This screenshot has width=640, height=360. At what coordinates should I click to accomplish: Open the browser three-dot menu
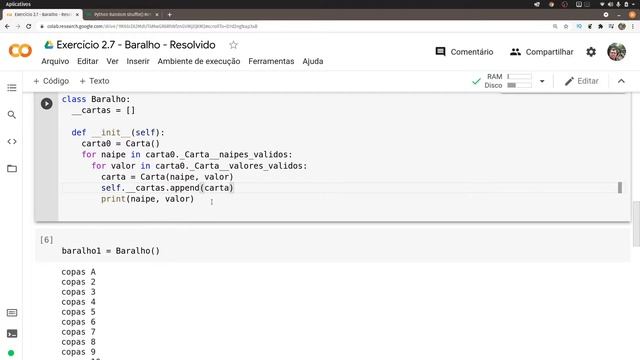(633, 26)
